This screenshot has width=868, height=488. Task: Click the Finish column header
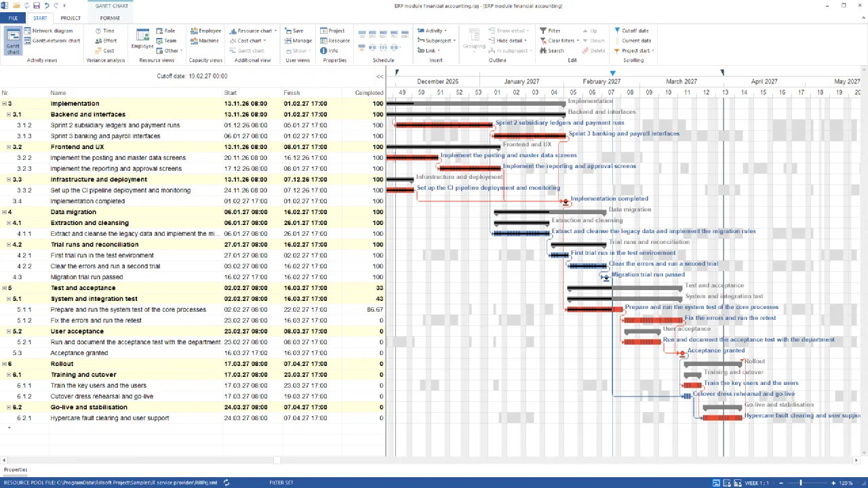click(x=313, y=93)
